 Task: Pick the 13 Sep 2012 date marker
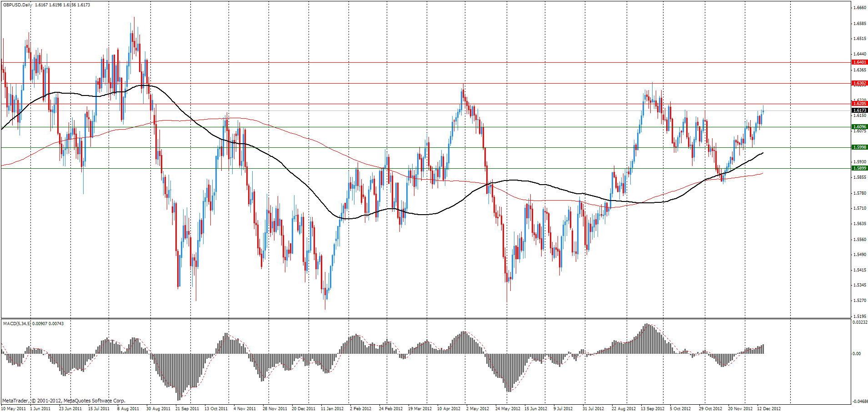click(x=652, y=408)
